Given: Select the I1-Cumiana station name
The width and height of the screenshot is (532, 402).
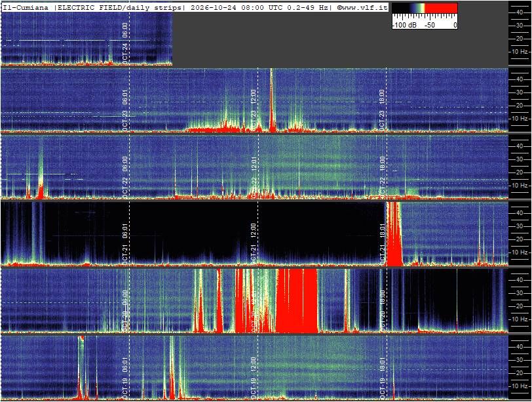Looking at the screenshot, I should (x=26, y=7).
